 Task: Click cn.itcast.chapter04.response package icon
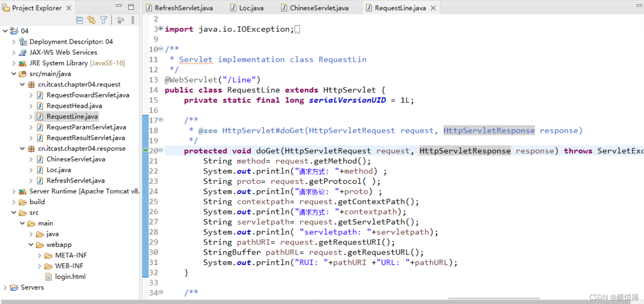click(31, 148)
